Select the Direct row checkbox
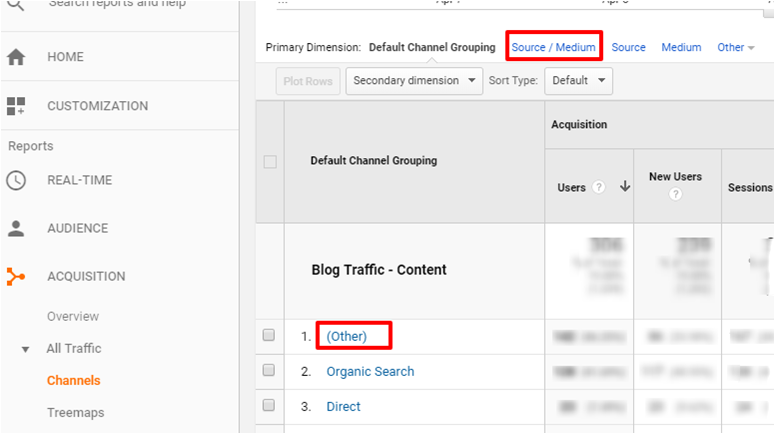This screenshot has width=775, height=434. point(269,406)
